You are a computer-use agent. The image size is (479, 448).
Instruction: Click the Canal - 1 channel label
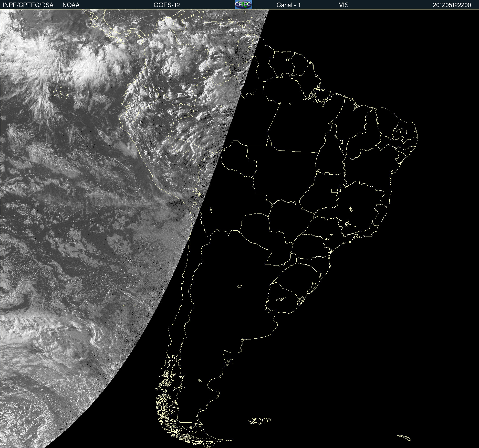(289, 5)
